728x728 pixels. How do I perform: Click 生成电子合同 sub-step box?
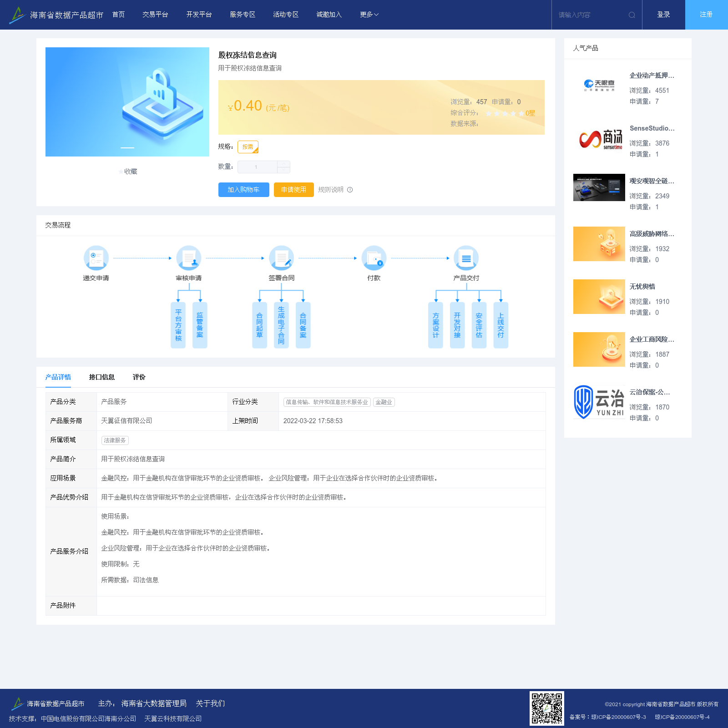pyautogui.click(x=281, y=325)
